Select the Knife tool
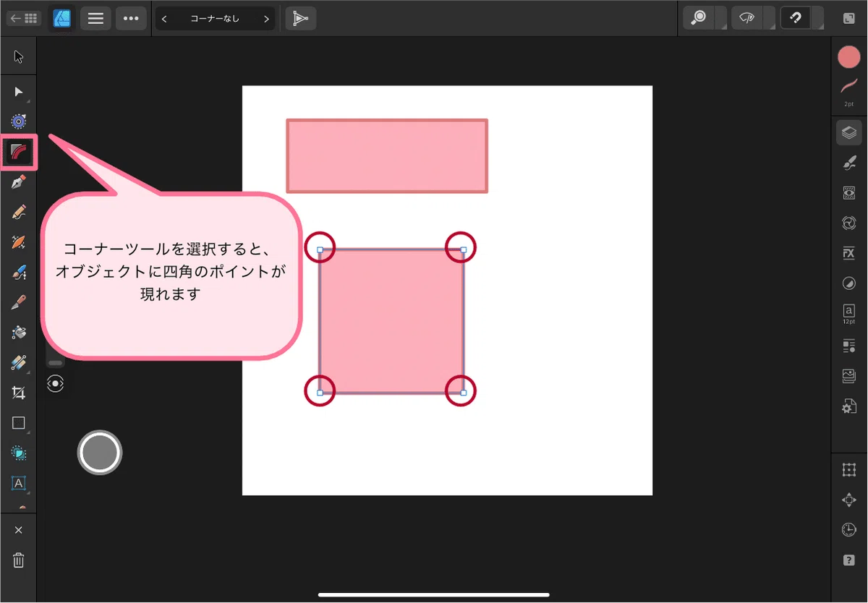 pyautogui.click(x=19, y=302)
